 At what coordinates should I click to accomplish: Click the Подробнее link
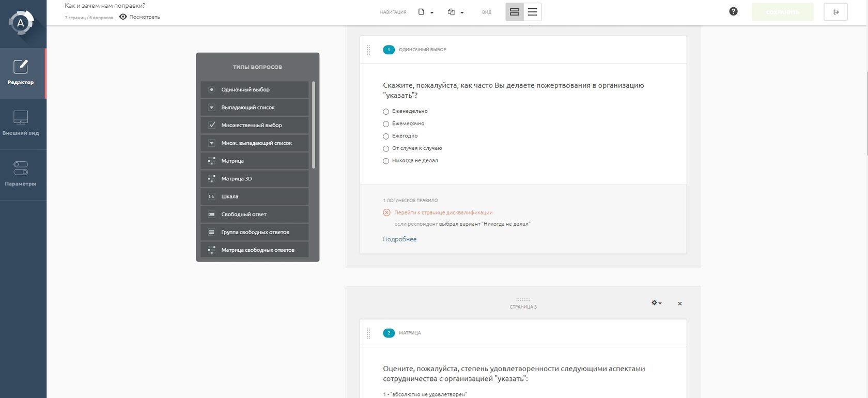click(x=399, y=239)
